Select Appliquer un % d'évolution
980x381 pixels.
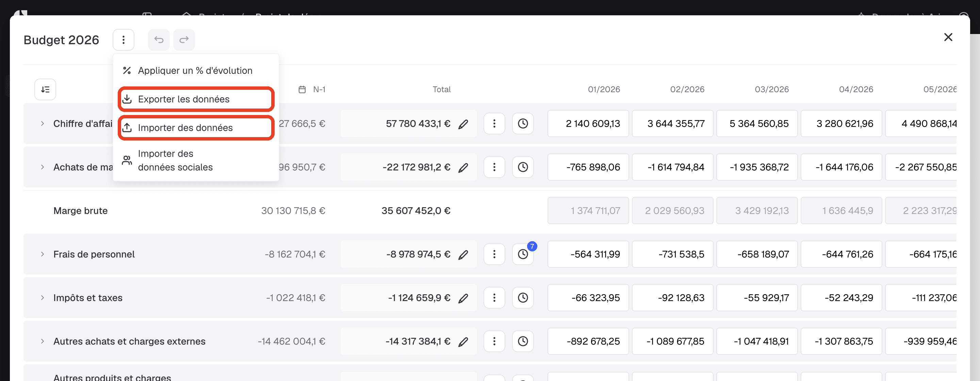pos(196,70)
